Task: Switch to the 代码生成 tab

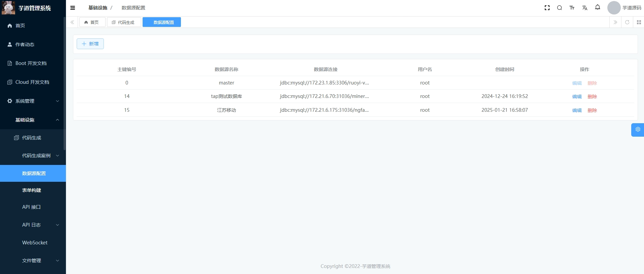Action: pyautogui.click(x=124, y=22)
